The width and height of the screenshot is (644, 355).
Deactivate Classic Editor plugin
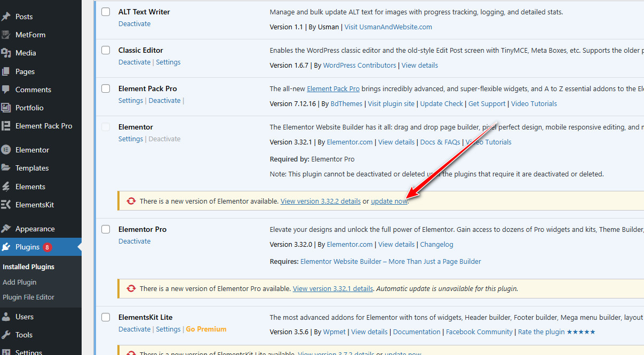(x=134, y=62)
